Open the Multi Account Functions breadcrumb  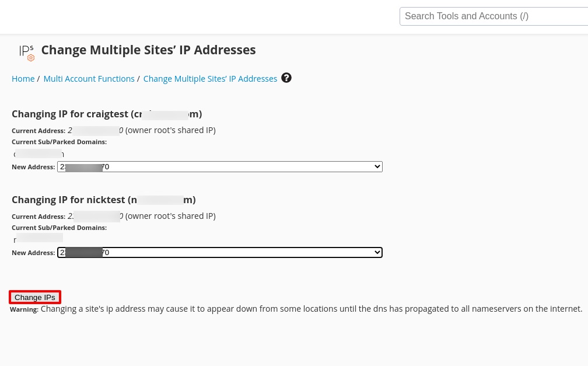click(x=89, y=79)
